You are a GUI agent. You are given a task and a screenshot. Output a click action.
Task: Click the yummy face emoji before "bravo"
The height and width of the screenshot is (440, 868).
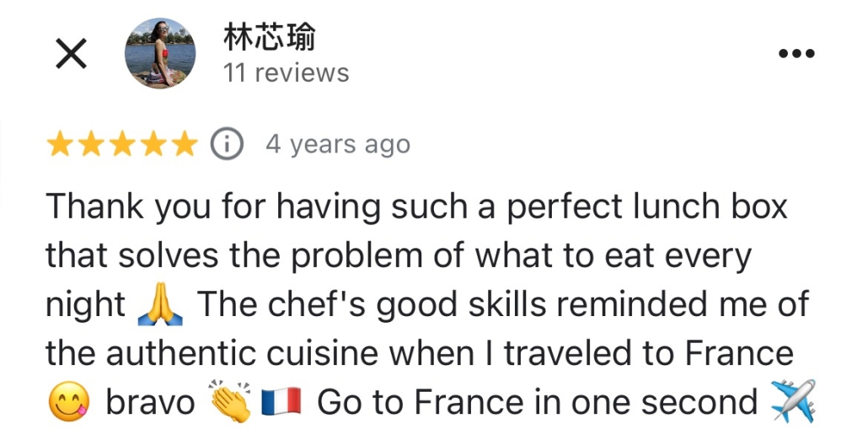70,403
